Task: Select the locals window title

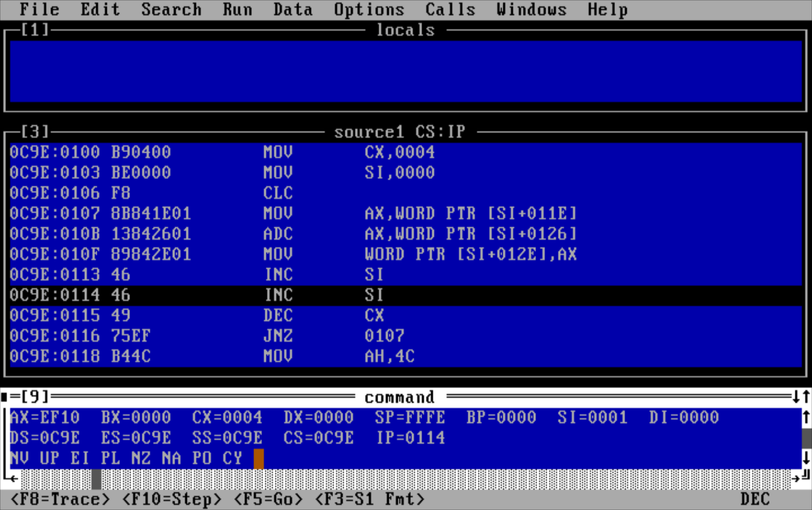Action: [405, 30]
